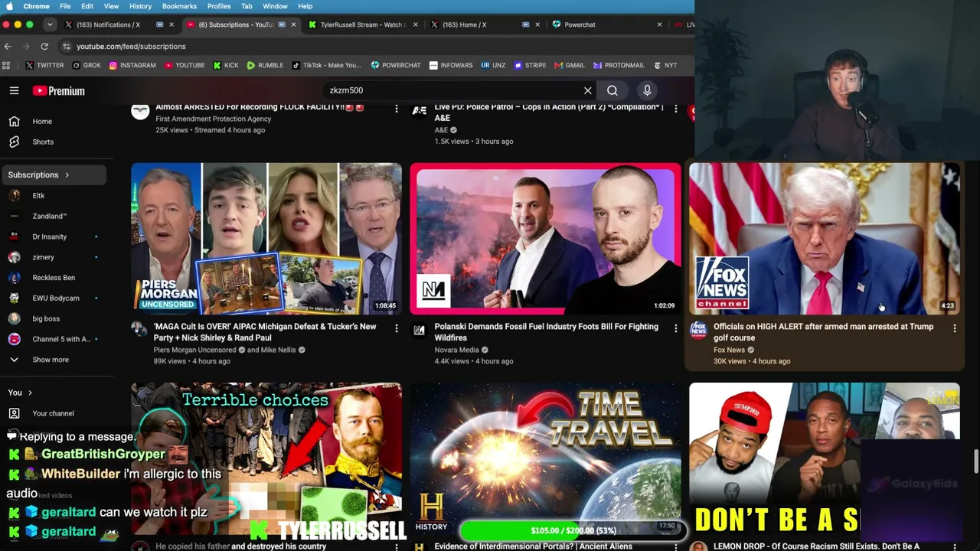The width and height of the screenshot is (980, 551).
Task: Open more options for Officials on HIGH ALERT video
Action: pos(954,328)
